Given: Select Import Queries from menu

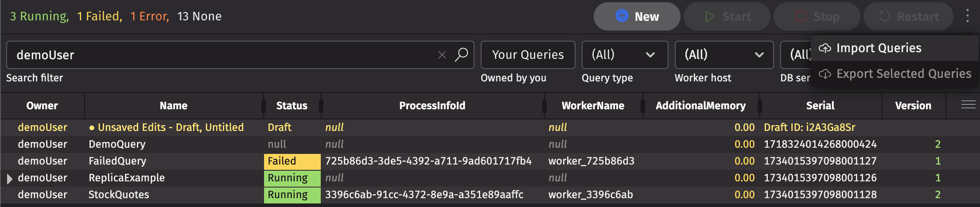Looking at the screenshot, I should [879, 48].
